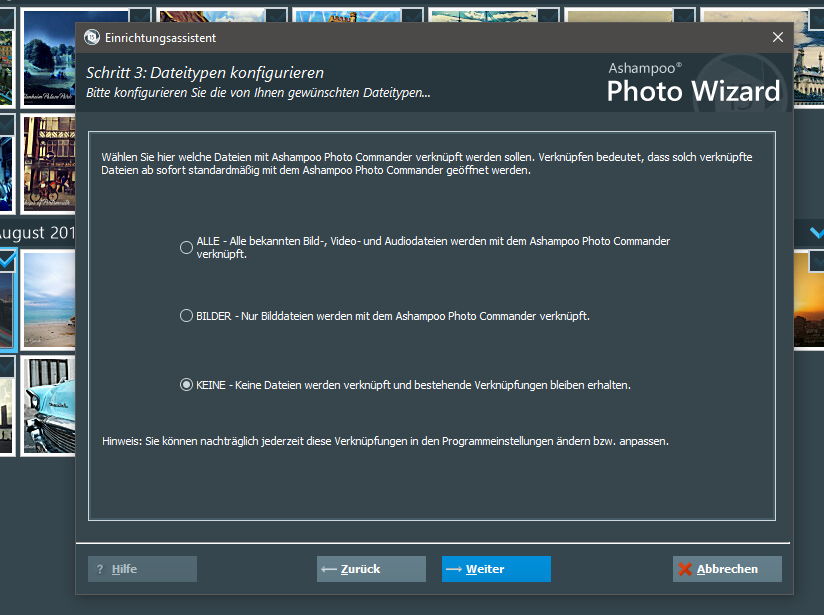Click the Hinweis text about Programmeinstellungen
This screenshot has height=615, width=824.
tap(385, 440)
